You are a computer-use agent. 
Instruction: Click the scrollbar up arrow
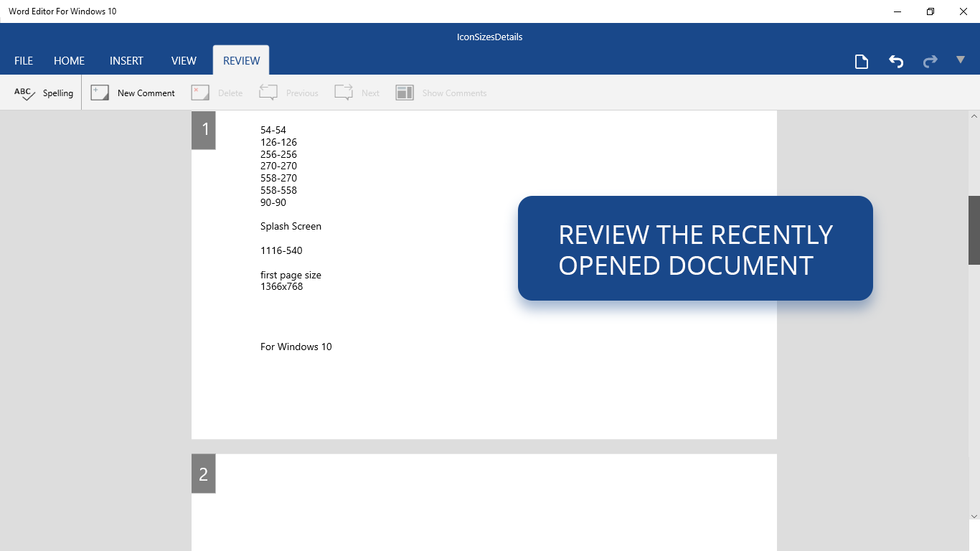pyautogui.click(x=974, y=116)
